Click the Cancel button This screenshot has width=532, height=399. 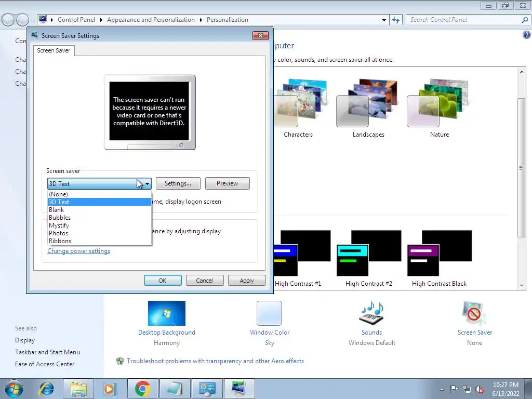pyautogui.click(x=205, y=281)
